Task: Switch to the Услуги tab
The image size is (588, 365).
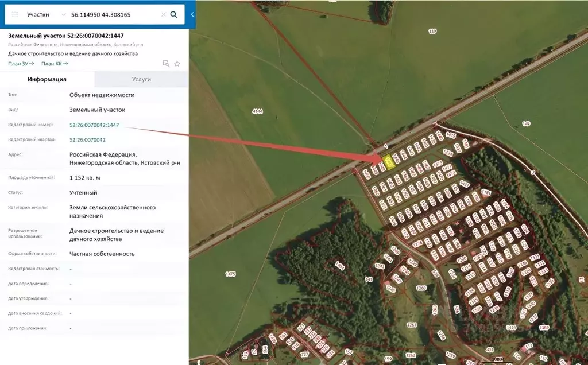Action: [x=141, y=79]
